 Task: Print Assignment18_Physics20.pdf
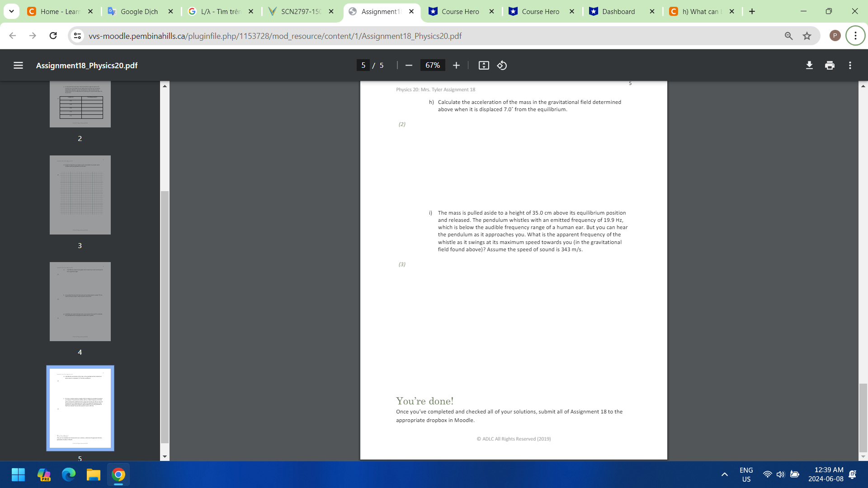(830, 65)
